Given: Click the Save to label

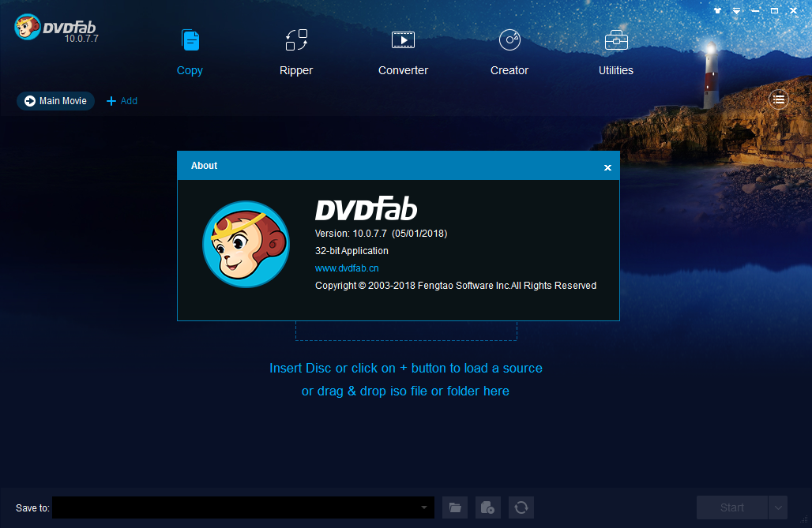Looking at the screenshot, I should [32, 507].
